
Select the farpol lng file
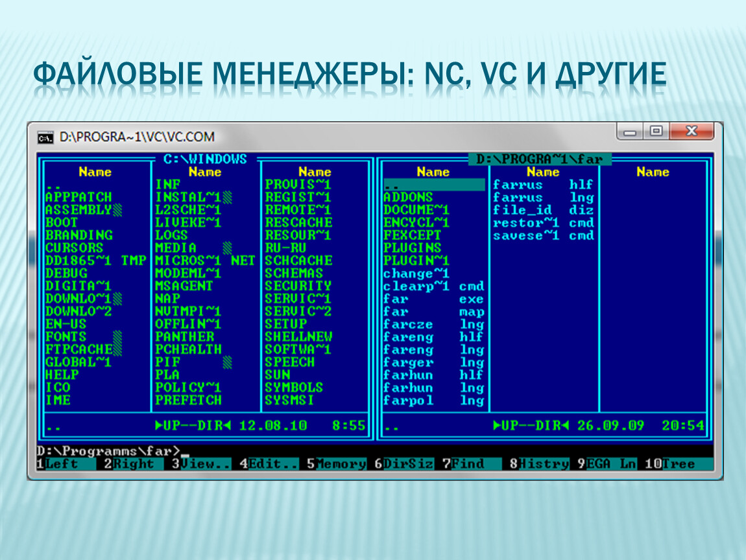[434, 401]
